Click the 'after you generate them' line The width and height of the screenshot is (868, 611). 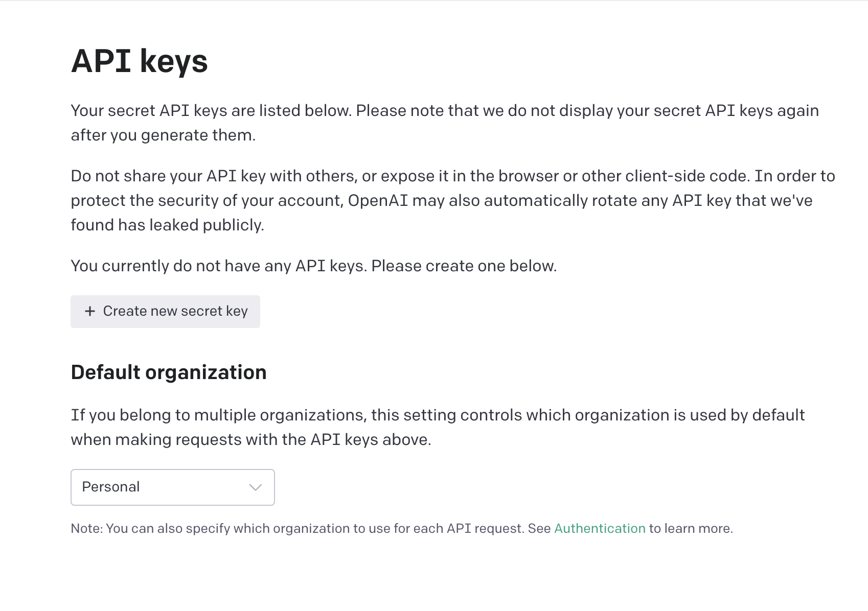[163, 135]
